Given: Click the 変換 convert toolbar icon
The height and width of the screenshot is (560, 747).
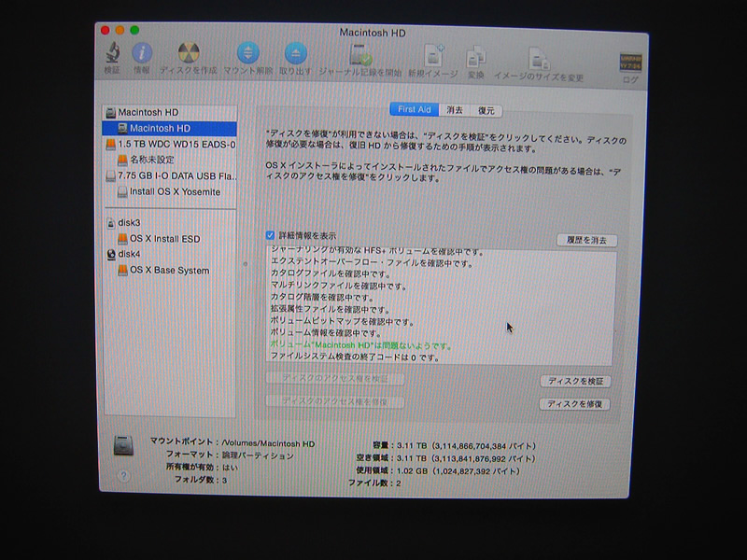Looking at the screenshot, I should (x=475, y=58).
